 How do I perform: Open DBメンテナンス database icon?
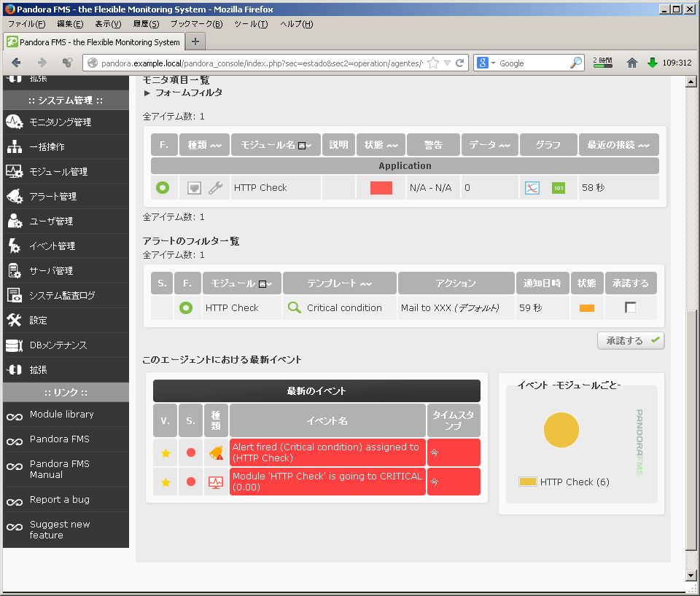coord(15,345)
